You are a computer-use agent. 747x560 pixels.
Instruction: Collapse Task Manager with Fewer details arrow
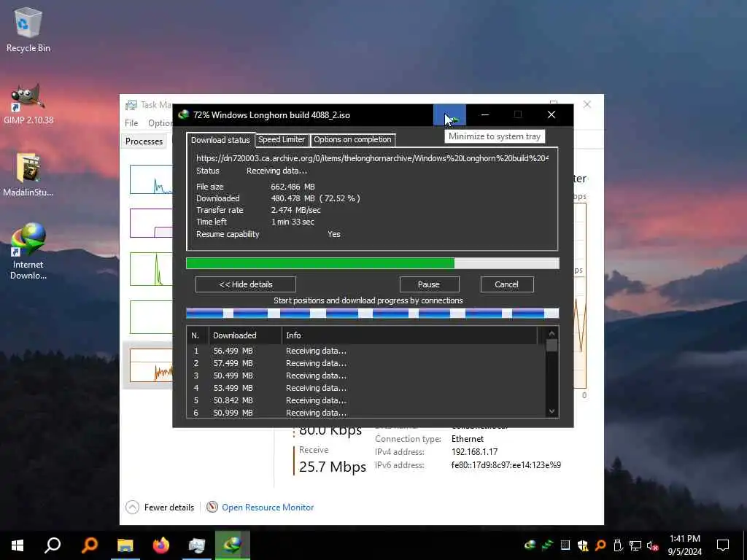pyautogui.click(x=133, y=507)
